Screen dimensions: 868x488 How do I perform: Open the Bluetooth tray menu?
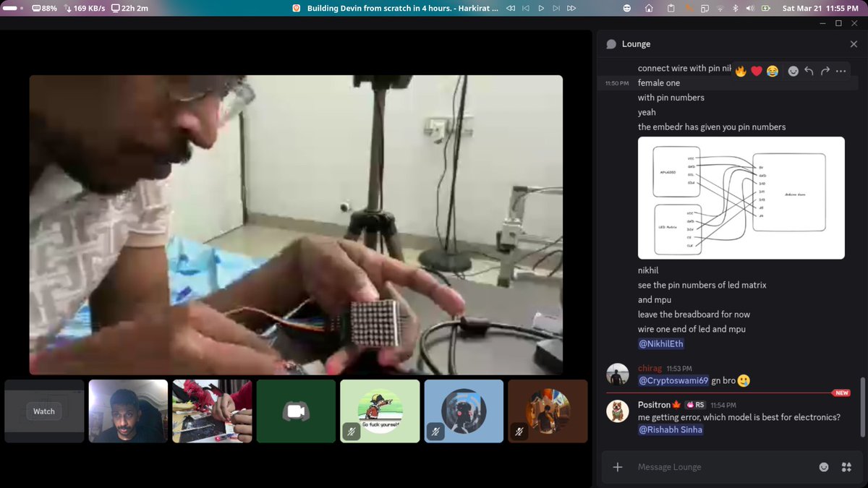tap(735, 9)
